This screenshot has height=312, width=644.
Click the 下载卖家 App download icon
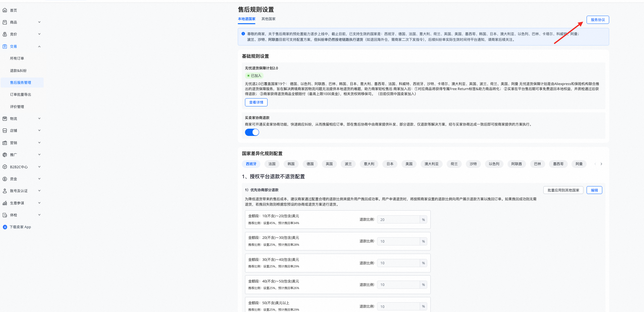(x=5, y=227)
